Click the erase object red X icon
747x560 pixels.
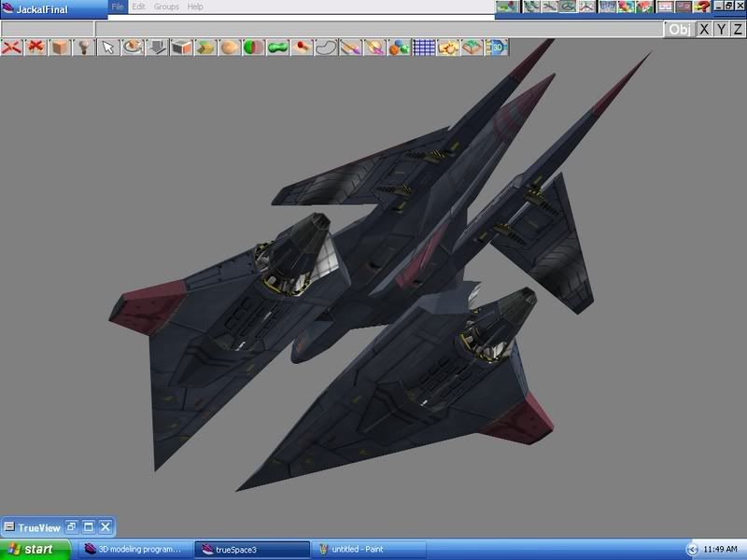coord(12,48)
